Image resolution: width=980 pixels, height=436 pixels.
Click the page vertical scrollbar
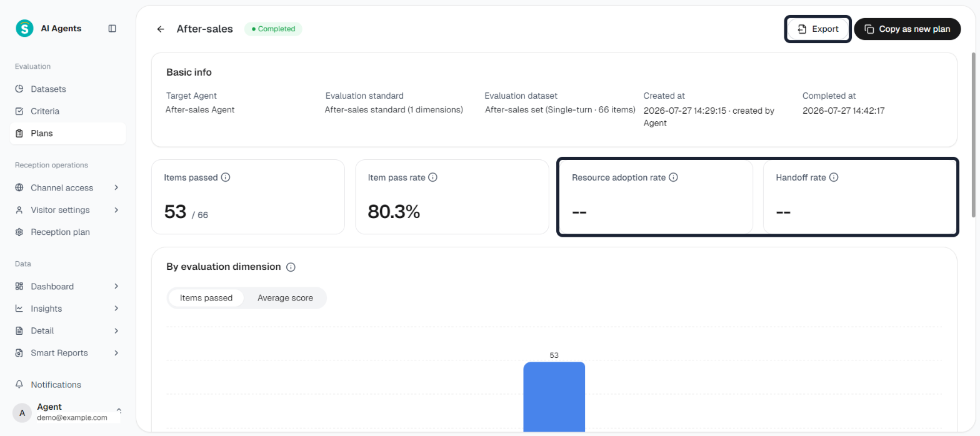974,134
